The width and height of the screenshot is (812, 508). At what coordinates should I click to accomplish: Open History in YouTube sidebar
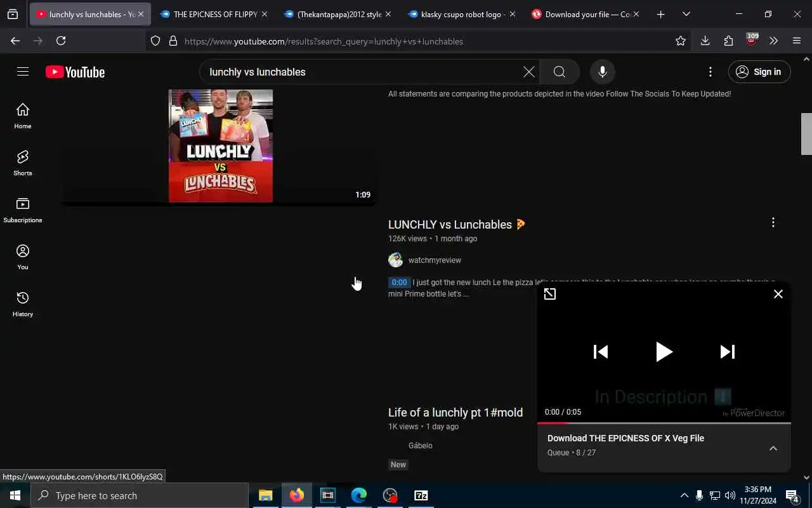tap(23, 304)
